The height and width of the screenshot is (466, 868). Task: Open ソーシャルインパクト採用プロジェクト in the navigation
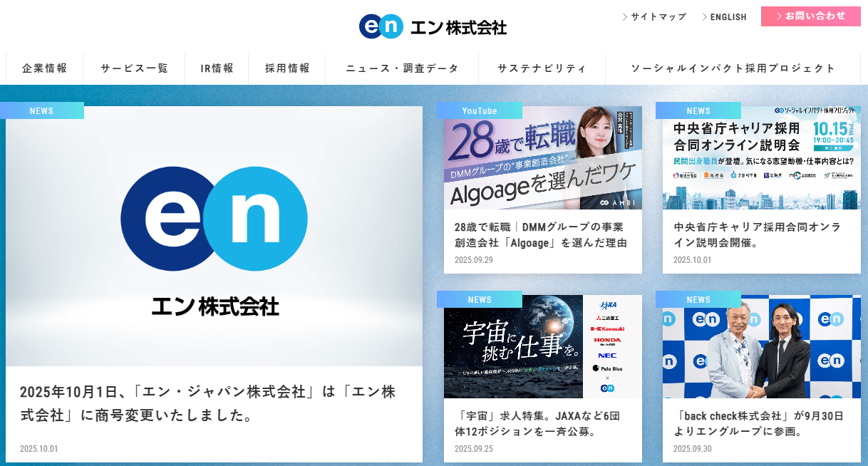tap(733, 68)
